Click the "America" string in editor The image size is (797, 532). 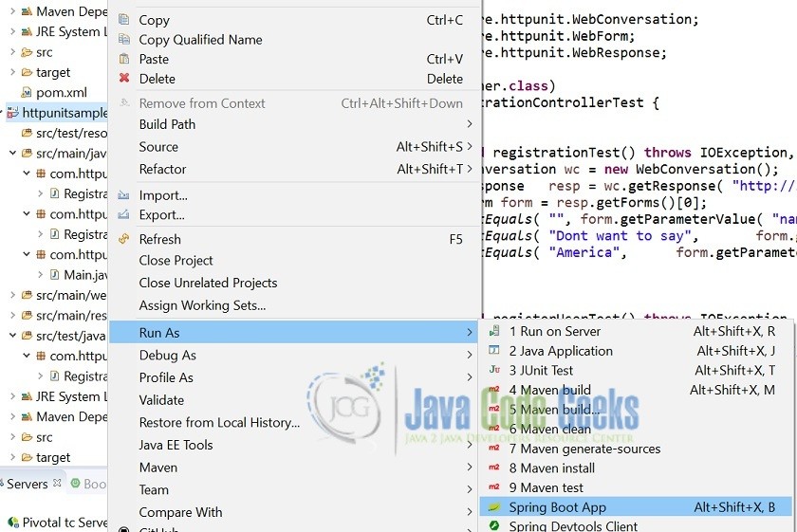(x=584, y=252)
